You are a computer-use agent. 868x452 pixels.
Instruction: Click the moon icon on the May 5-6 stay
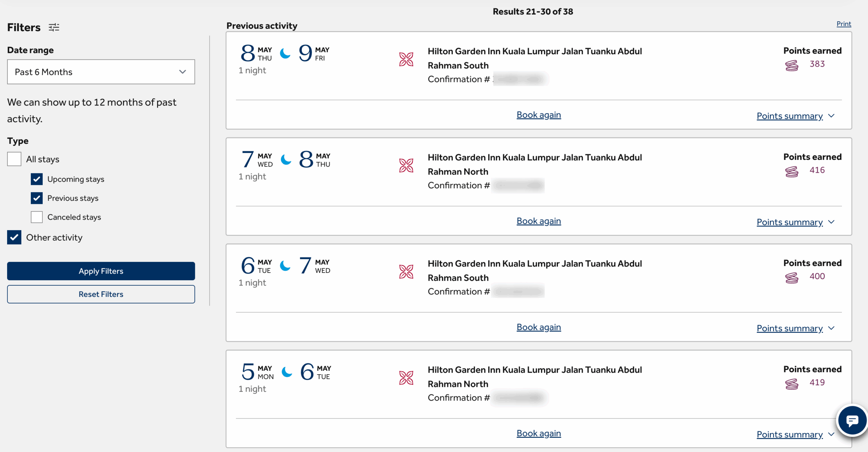coord(287,372)
